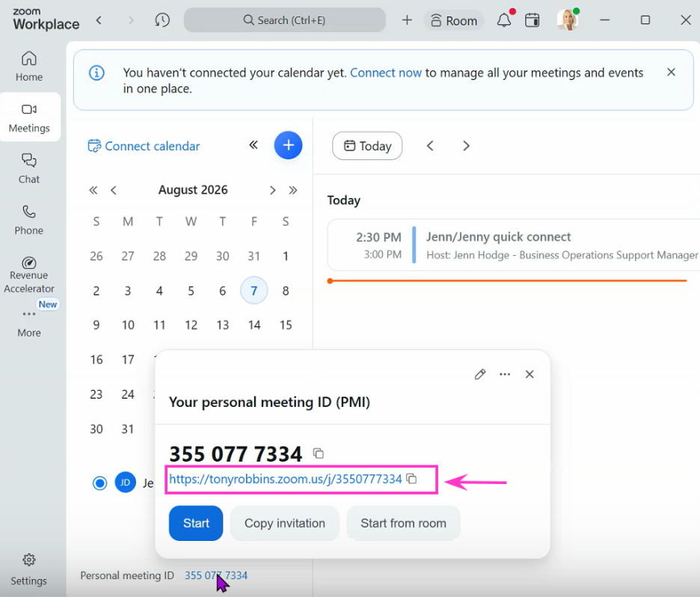Click the JD avatar in calendar list
Screen dimensions: 700x597
pyautogui.click(x=126, y=483)
